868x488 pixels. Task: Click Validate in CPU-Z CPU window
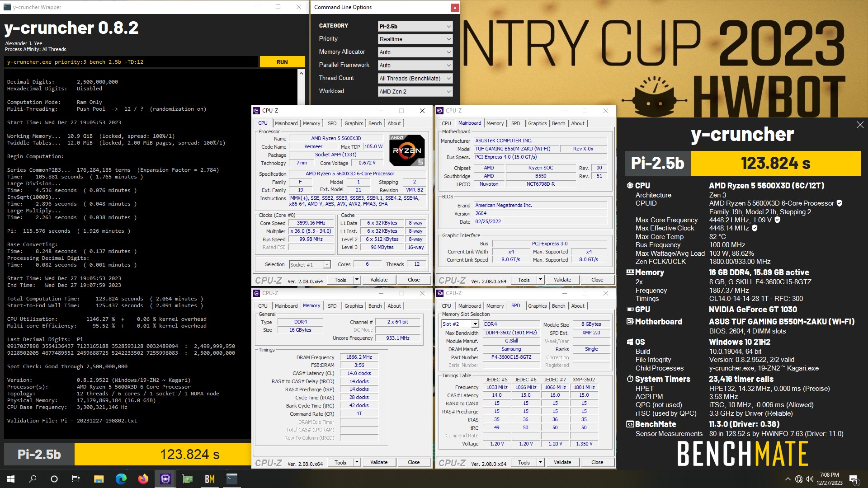pos(379,280)
